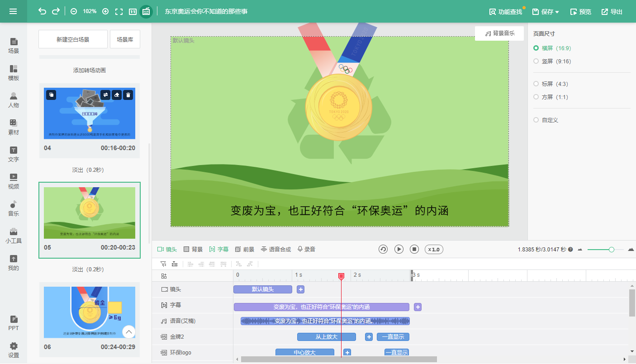
Task: Replay scene from start
Action: [383, 249]
